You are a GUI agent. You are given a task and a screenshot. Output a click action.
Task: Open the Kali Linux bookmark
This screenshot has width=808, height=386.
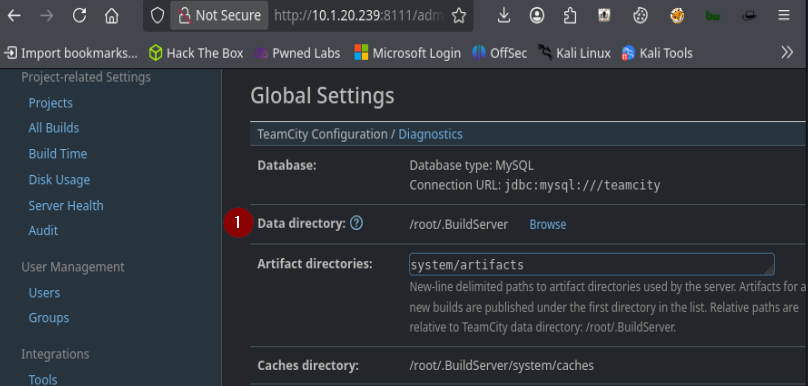(575, 53)
